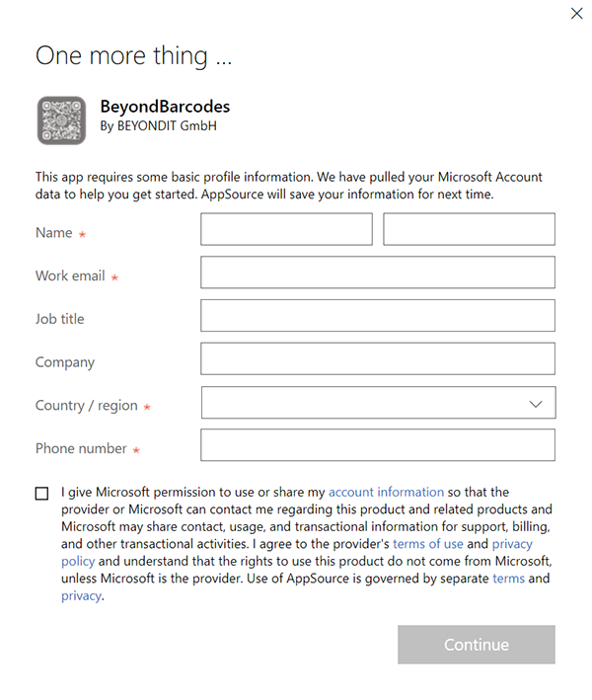Click the Continue button
The image size is (592, 700).
476,645
